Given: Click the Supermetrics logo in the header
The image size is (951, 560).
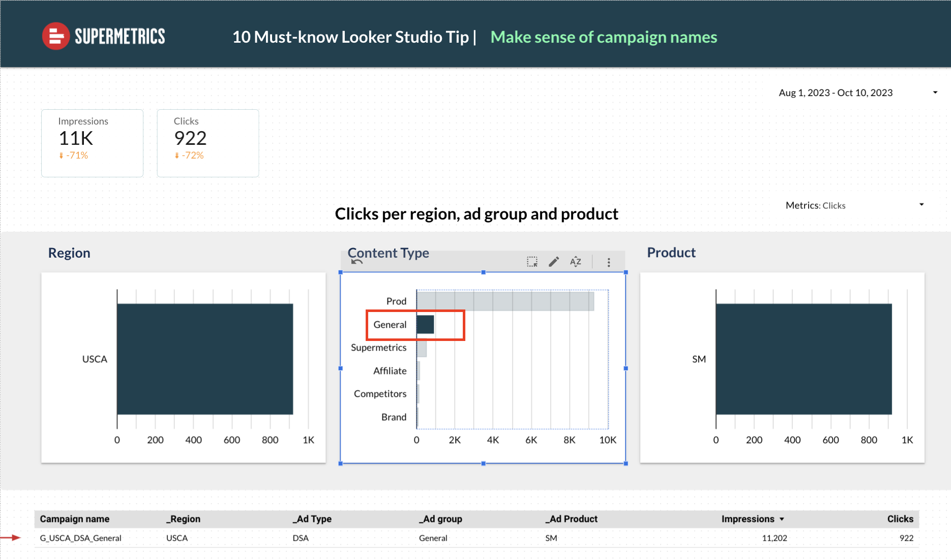Looking at the screenshot, I should (x=103, y=36).
